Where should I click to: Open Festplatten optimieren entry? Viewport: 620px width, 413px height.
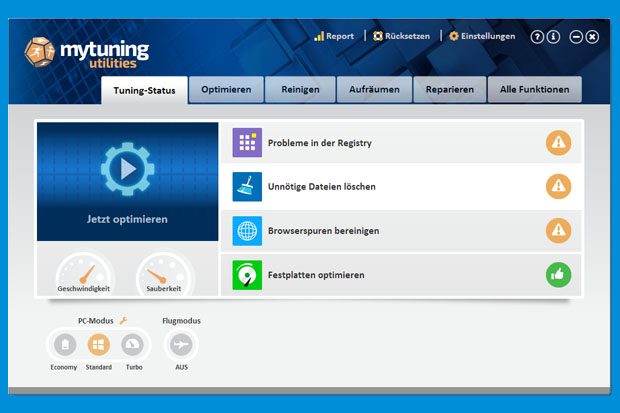401,275
